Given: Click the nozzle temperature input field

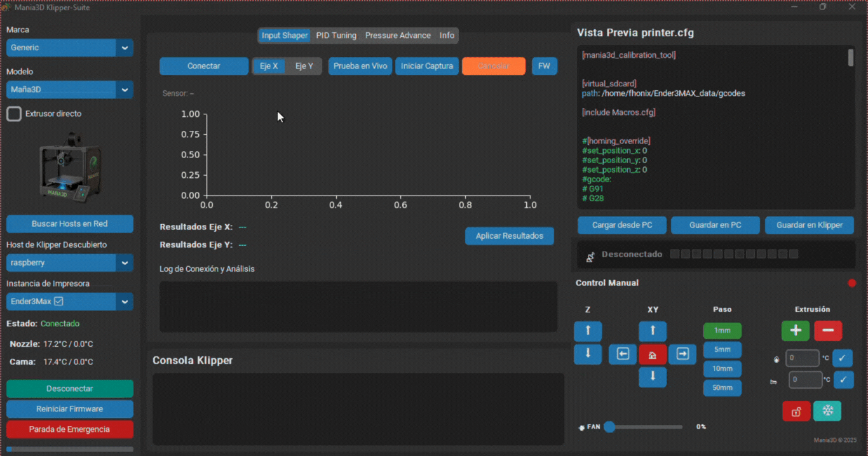Looking at the screenshot, I should click(803, 358).
